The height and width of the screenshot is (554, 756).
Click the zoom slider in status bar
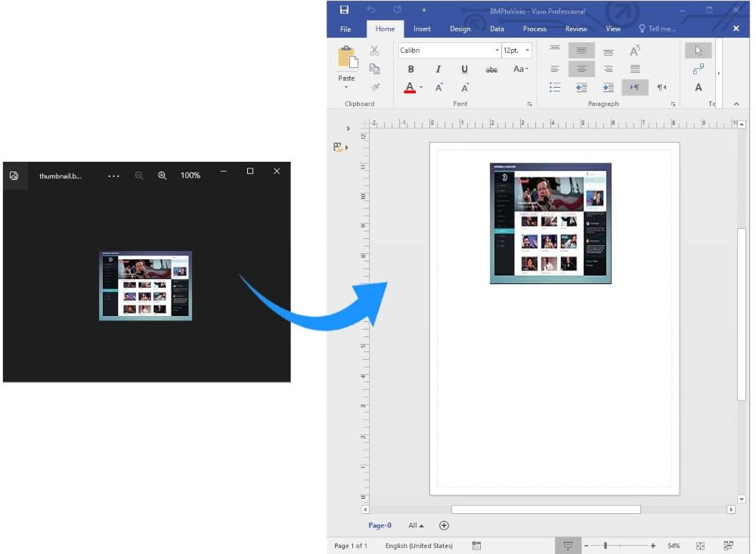coord(606,546)
